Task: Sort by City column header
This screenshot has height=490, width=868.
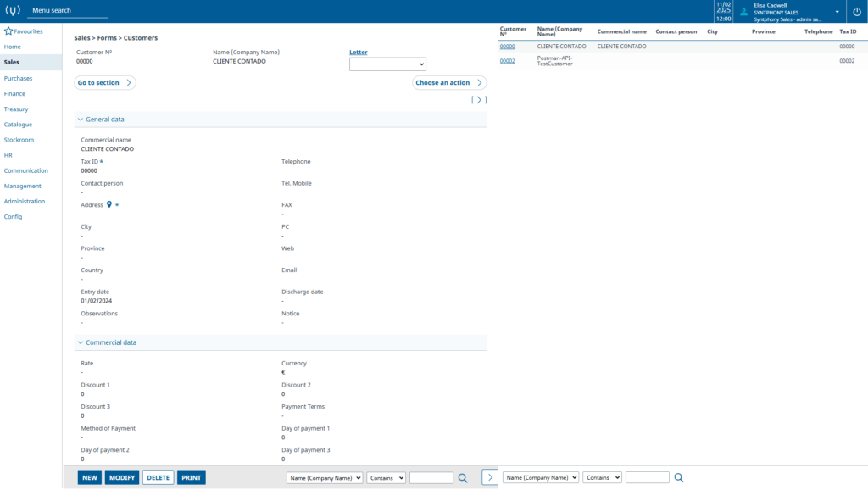Action: [712, 31]
